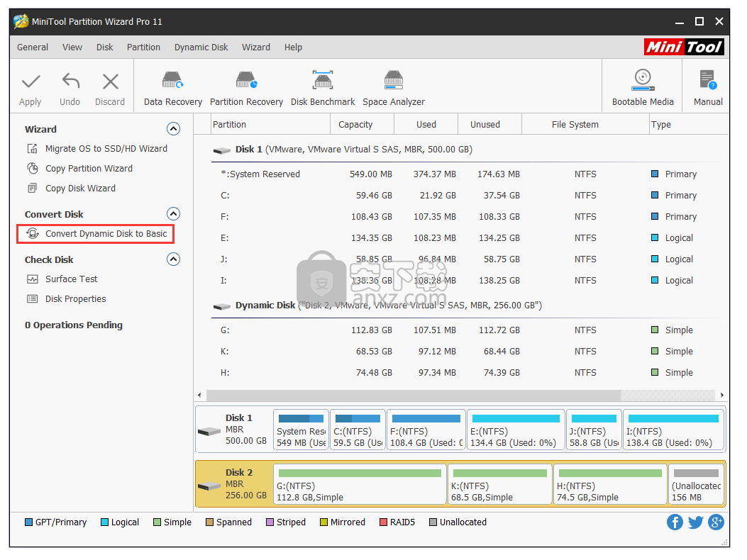Select G:(NTFS) 112.8 GB block
Screen dimensions: 747x560
click(360, 485)
